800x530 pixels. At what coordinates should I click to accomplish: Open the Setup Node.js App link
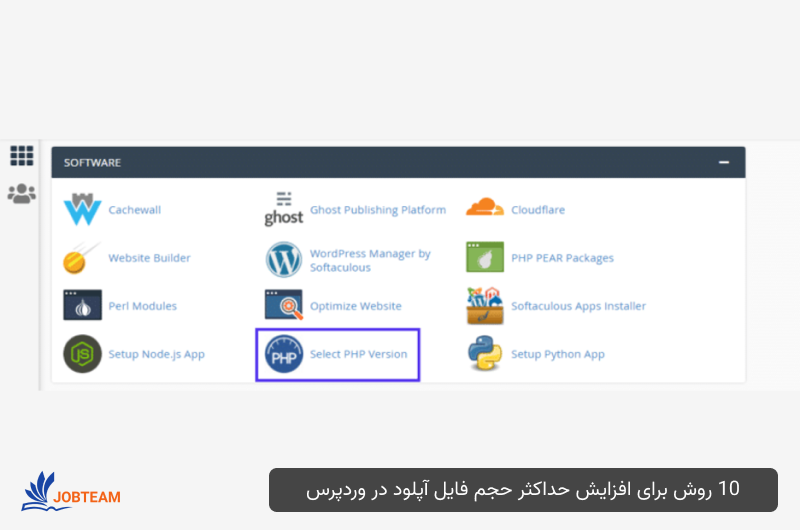coord(157,354)
